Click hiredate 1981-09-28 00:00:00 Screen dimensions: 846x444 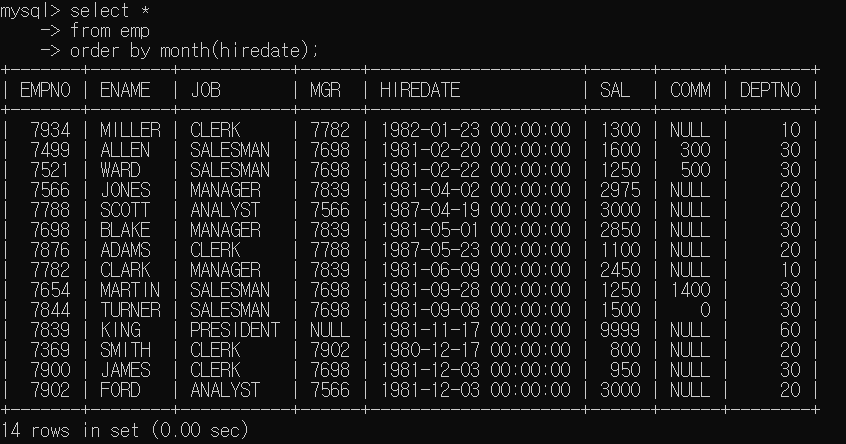coord(475,290)
